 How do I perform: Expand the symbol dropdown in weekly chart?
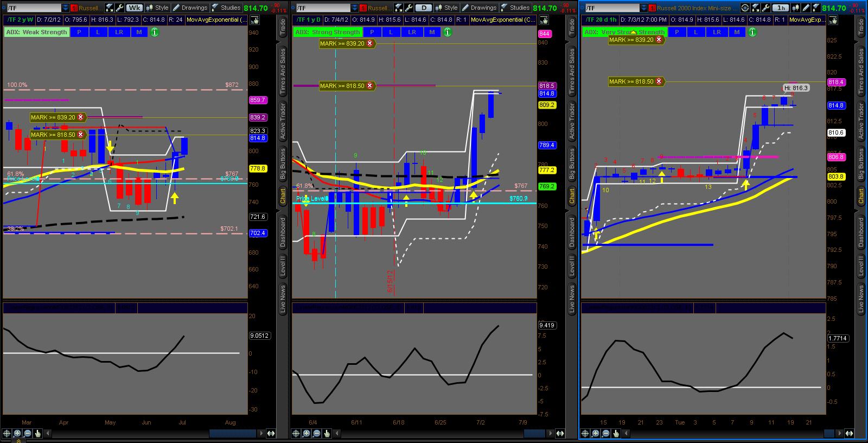(65, 8)
